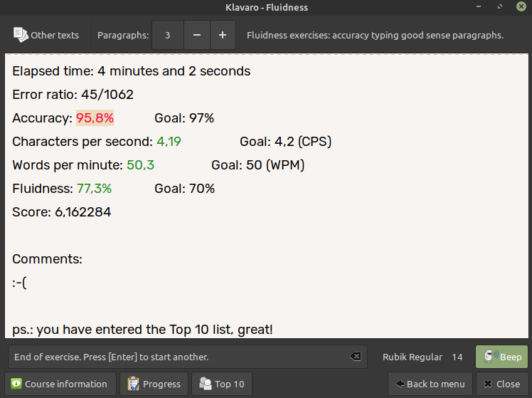This screenshot has width=532, height=398.
Task: Increase the paragraphs count with plus
Action: pos(223,35)
